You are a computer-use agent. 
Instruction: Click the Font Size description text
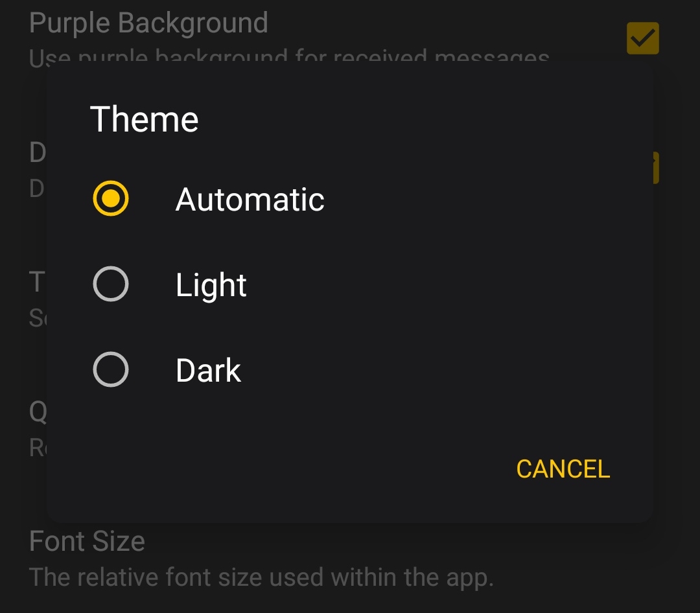(x=262, y=576)
